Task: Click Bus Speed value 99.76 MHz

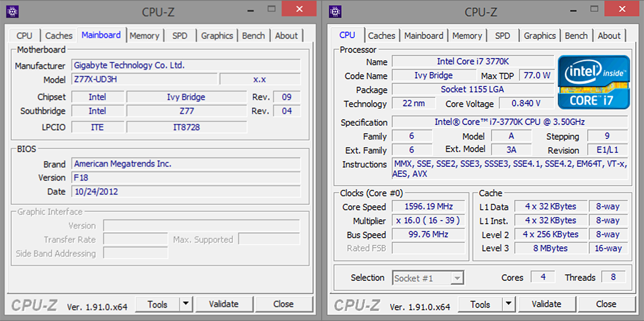Action: (x=428, y=235)
